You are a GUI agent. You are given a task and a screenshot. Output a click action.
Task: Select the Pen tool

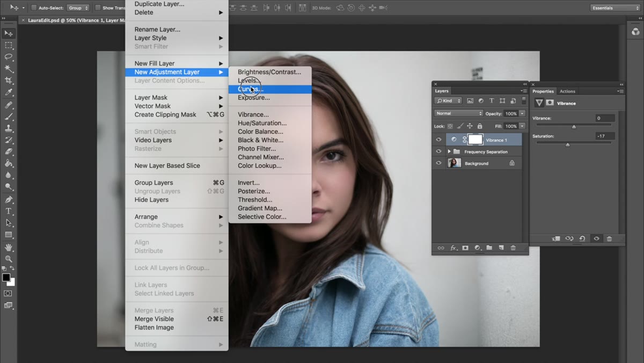9,200
